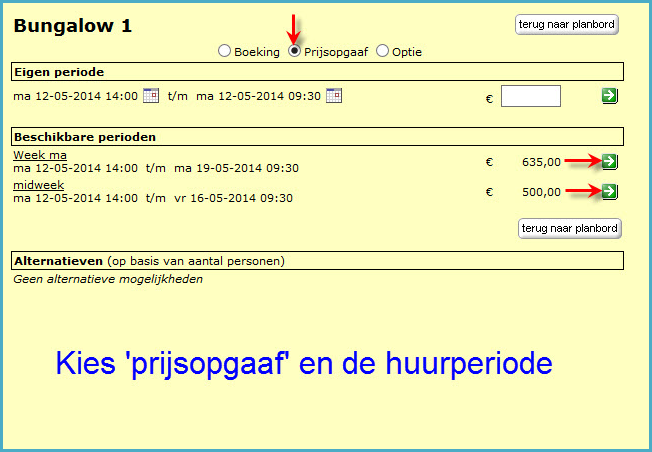Click the 'Beschikbare perioden' section header

pyautogui.click(x=84, y=136)
